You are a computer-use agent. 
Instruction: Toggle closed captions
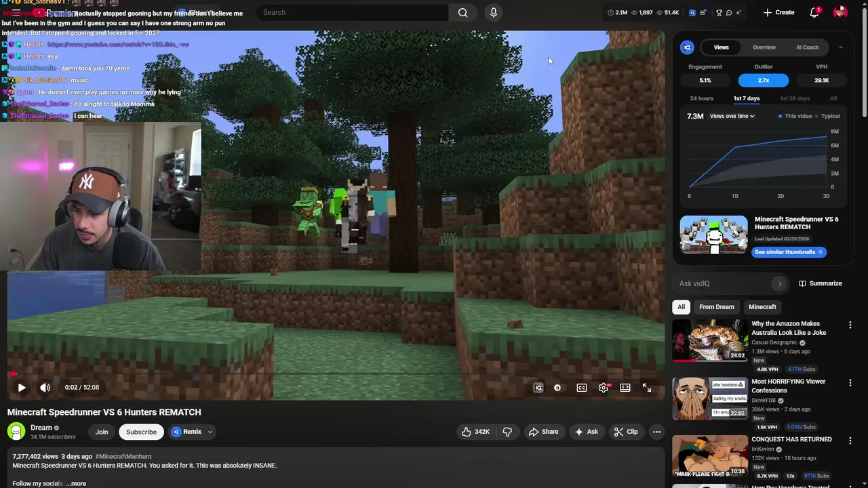(x=582, y=388)
